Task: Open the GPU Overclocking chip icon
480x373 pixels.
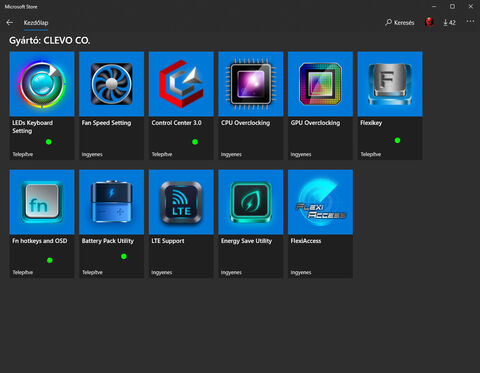Action: (x=320, y=84)
